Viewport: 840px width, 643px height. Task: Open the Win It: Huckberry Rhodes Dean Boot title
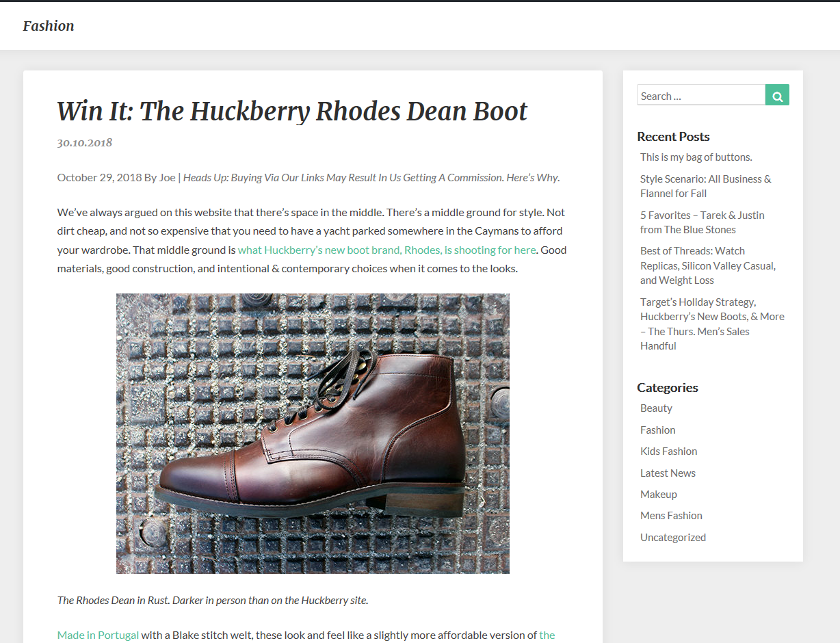292,111
